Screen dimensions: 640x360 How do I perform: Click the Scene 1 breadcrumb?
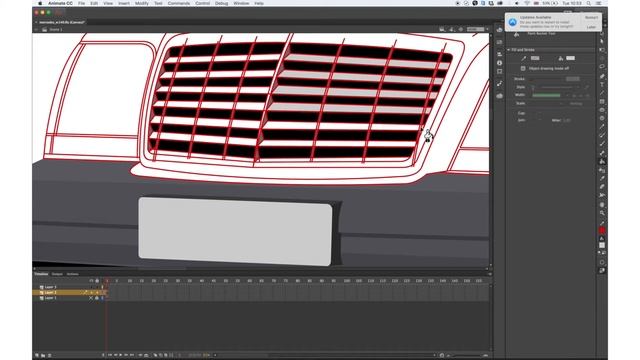tap(56, 29)
